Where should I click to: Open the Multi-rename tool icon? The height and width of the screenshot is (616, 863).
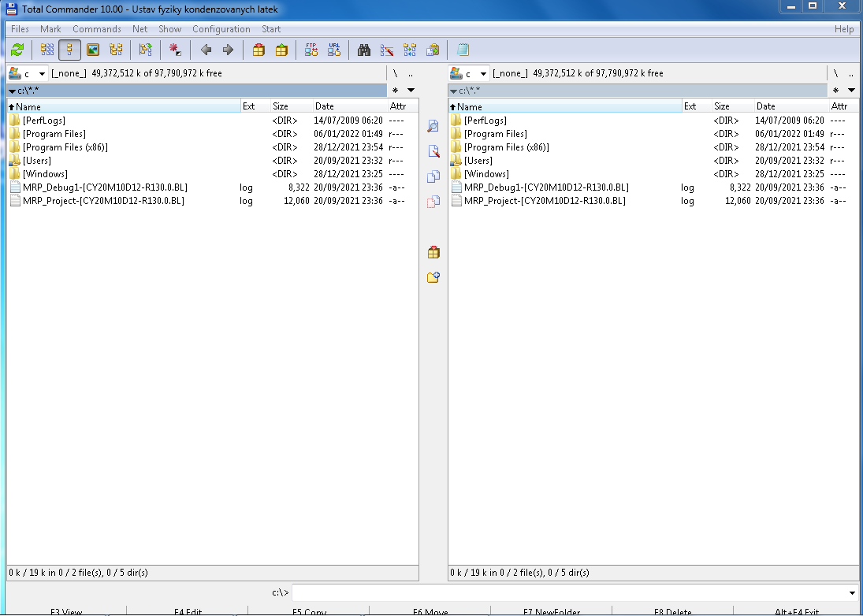click(x=387, y=50)
